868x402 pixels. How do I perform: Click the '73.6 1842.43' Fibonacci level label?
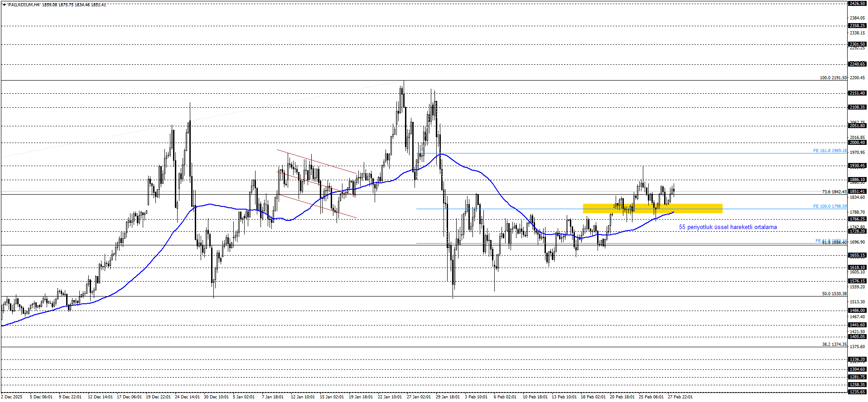[x=834, y=192]
